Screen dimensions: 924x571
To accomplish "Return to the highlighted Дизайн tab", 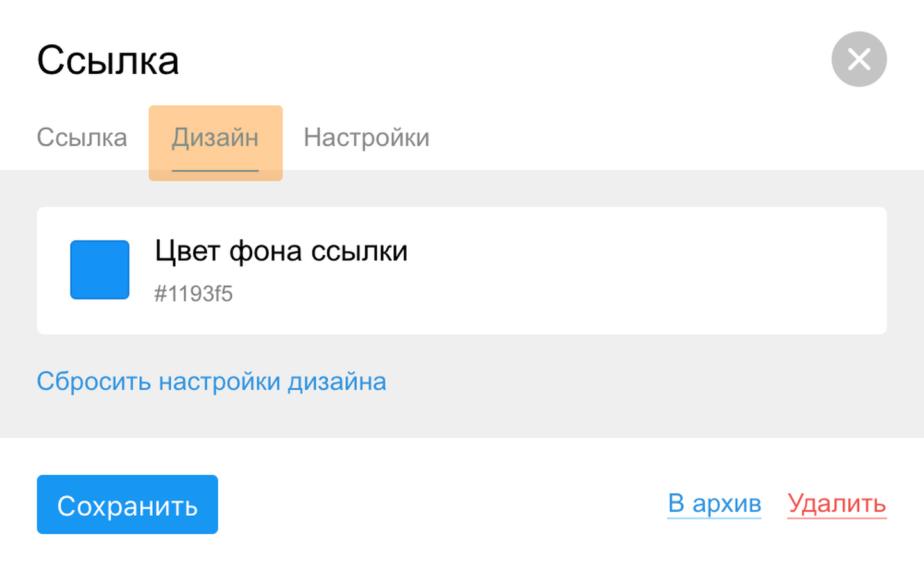I will tap(215, 137).
